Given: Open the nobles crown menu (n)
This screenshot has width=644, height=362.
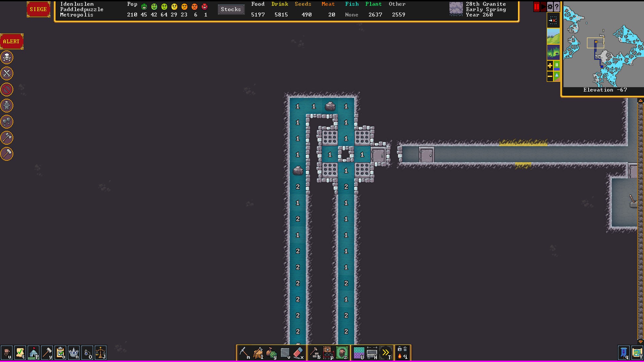Looking at the screenshot, I should (74, 353).
